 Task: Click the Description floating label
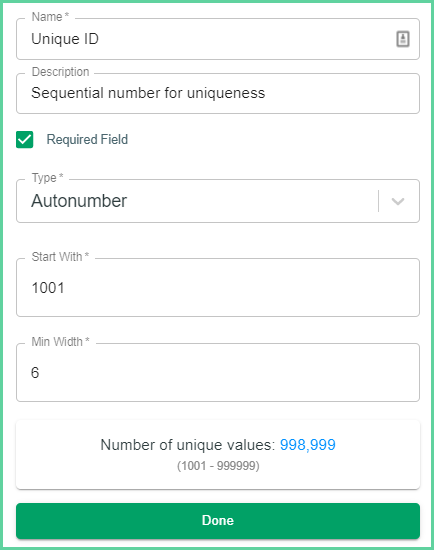[60, 72]
